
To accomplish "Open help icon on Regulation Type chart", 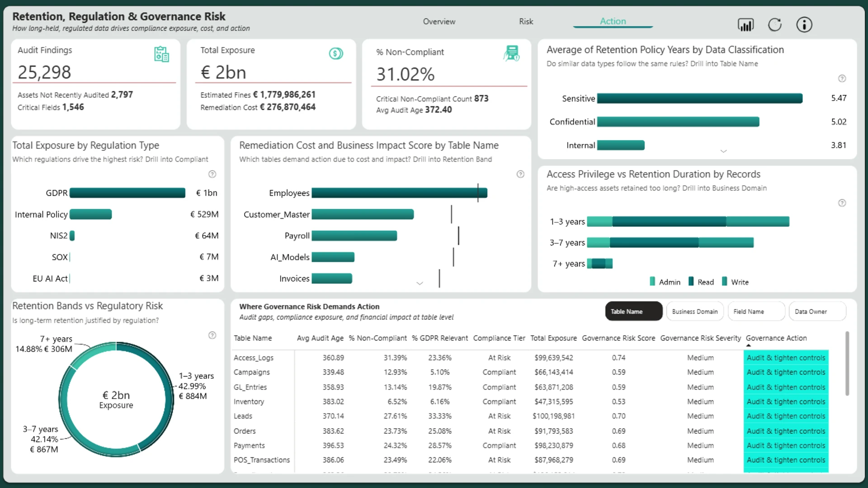I will coord(212,174).
